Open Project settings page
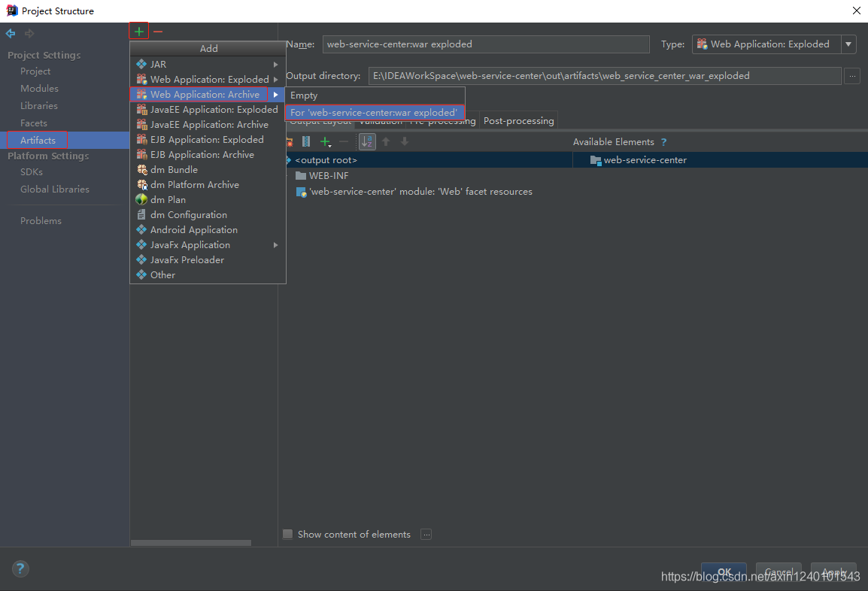This screenshot has width=868, height=591. click(x=35, y=71)
